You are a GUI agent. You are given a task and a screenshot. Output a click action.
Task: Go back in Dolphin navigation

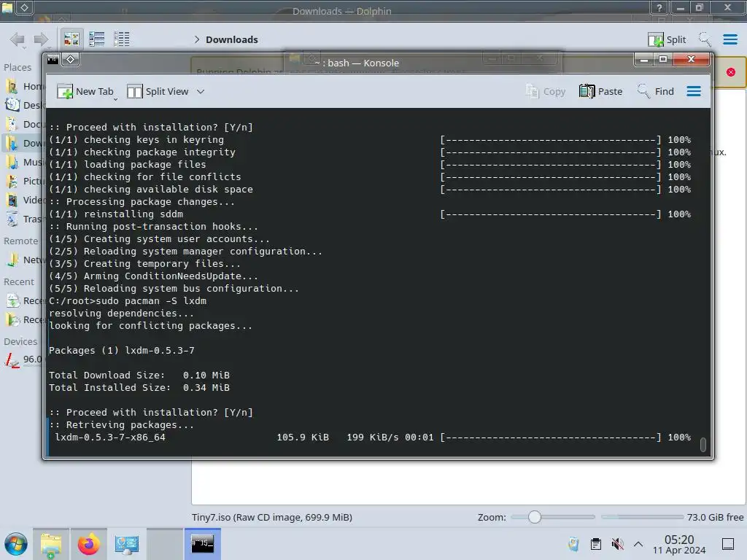coord(18,39)
